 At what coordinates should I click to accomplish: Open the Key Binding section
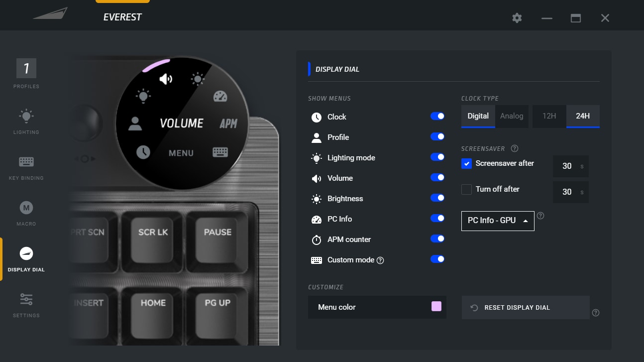[x=26, y=167]
